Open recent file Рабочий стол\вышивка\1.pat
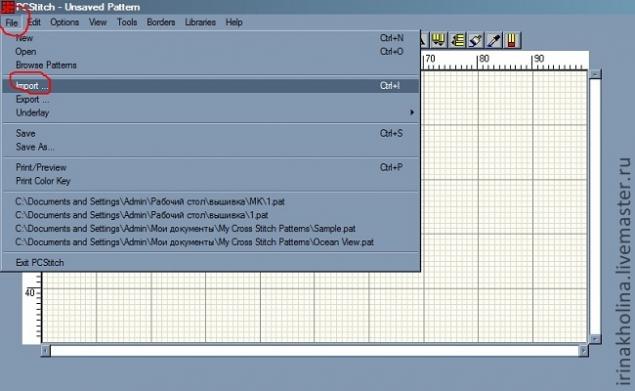This screenshot has width=635, height=391. [211, 215]
